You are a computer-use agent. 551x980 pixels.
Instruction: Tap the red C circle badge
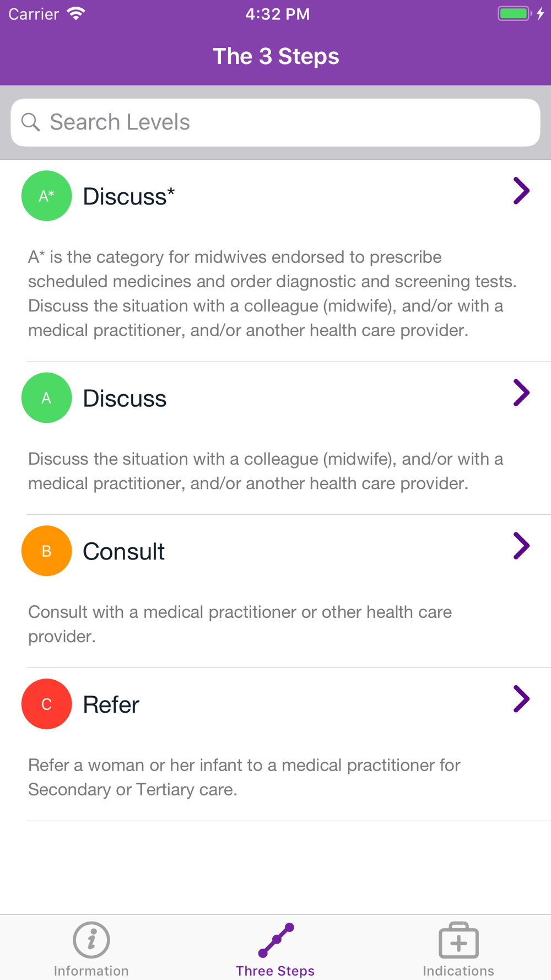coord(46,704)
